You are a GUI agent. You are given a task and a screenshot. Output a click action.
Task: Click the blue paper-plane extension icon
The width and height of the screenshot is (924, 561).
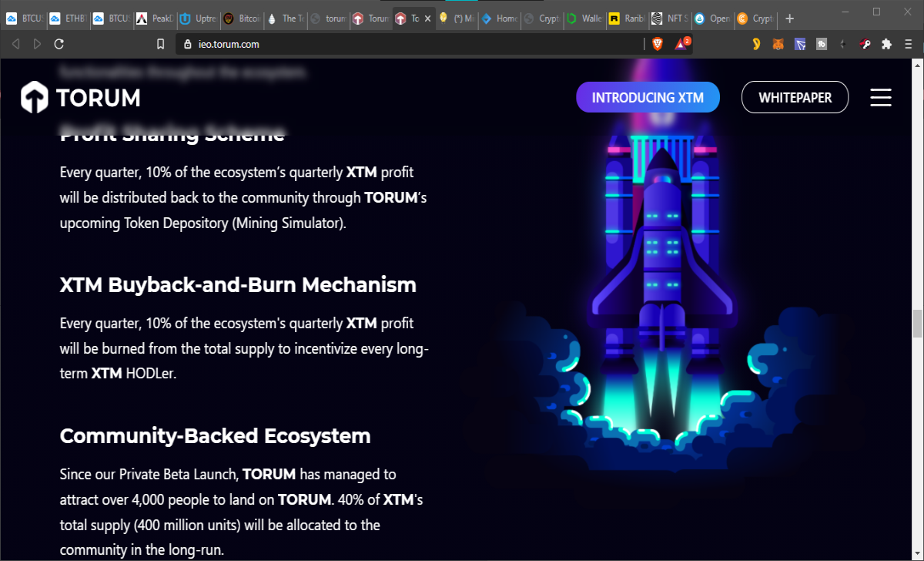point(800,45)
